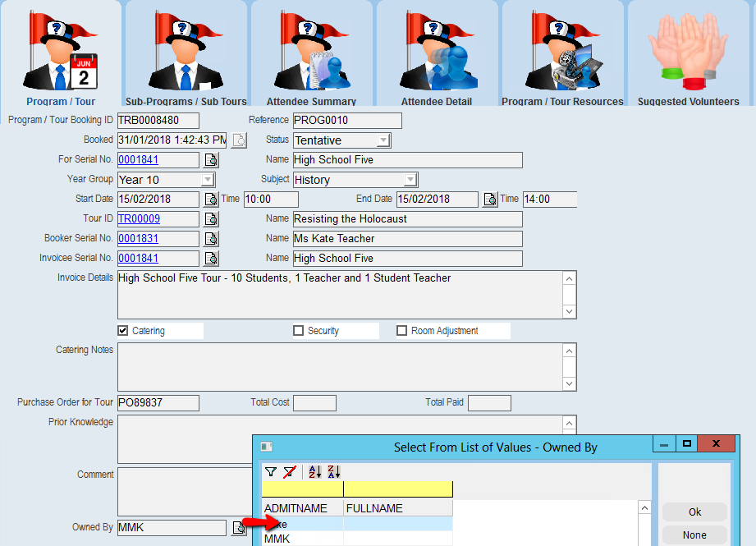The width and height of the screenshot is (756, 546).
Task: Uncheck the Catering checkbox
Action: pyautogui.click(x=123, y=331)
